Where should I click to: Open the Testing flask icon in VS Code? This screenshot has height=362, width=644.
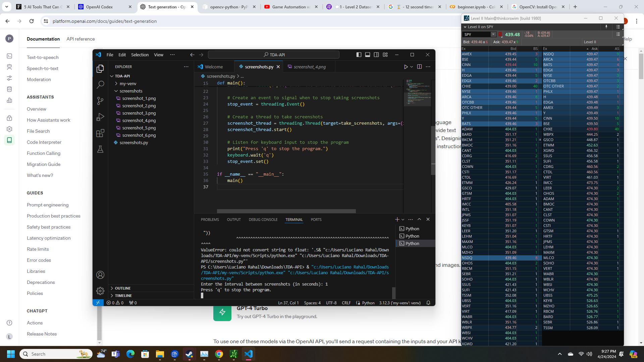pyautogui.click(x=100, y=149)
